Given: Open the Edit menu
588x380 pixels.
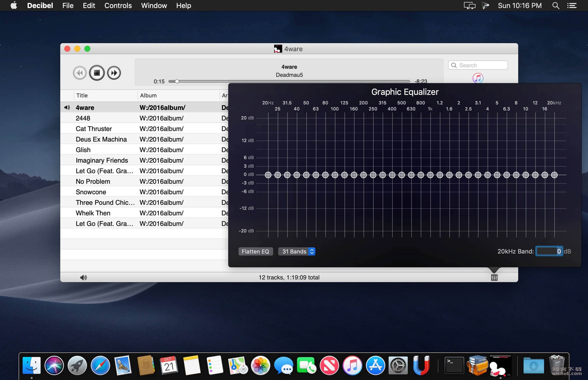Looking at the screenshot, I should (89, 6).
